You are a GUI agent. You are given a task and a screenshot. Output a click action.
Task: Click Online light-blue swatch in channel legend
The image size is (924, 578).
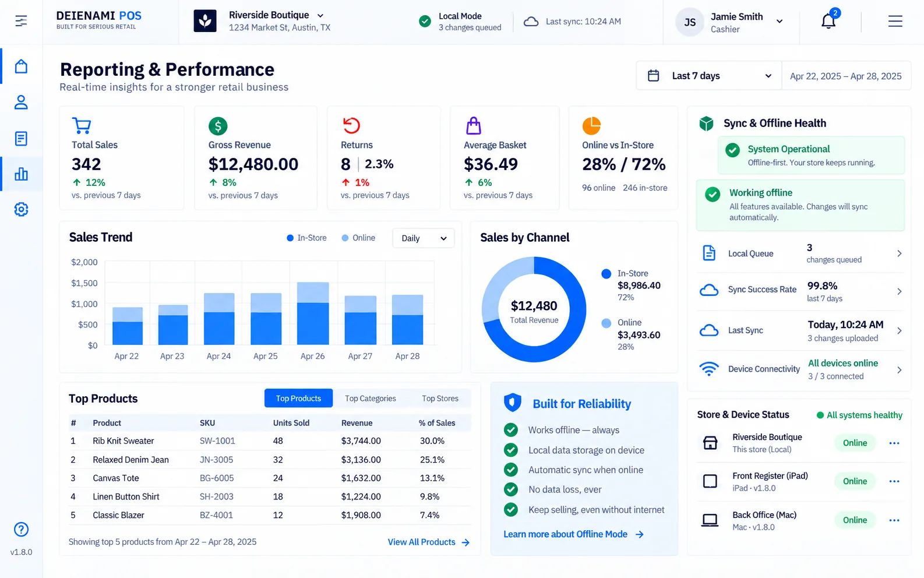click(606, 323)
